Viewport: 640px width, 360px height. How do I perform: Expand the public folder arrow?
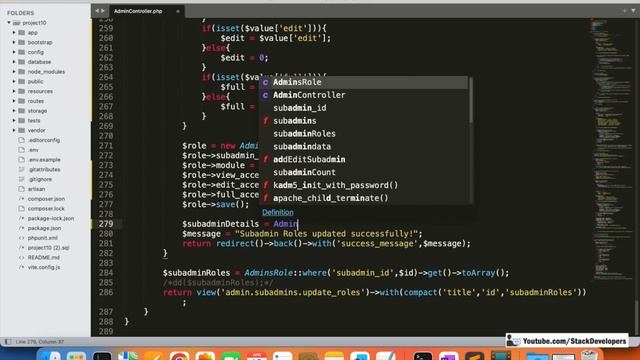tap(14, 82)
